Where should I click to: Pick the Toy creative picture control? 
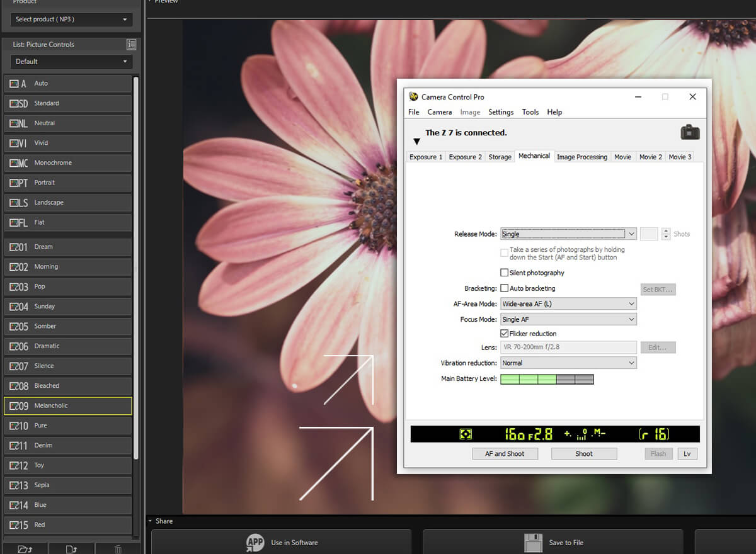(68, 465)
